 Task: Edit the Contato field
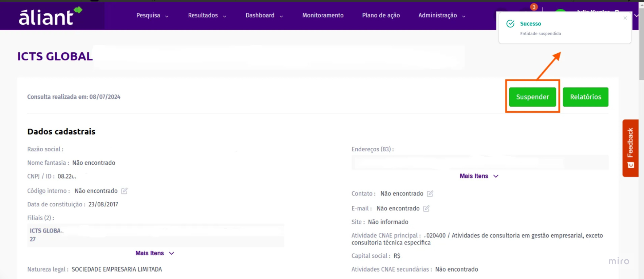pyautogui.click(x=430, y=193)
